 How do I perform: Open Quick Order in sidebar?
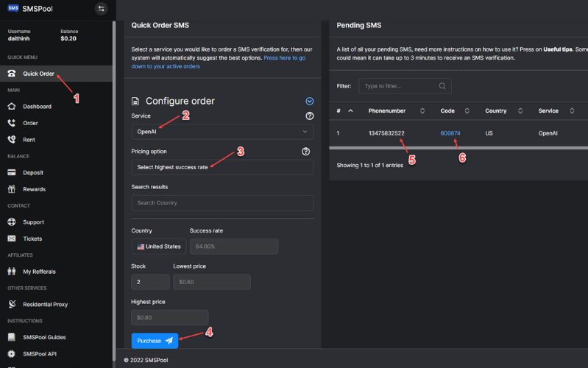pos(38,74)
